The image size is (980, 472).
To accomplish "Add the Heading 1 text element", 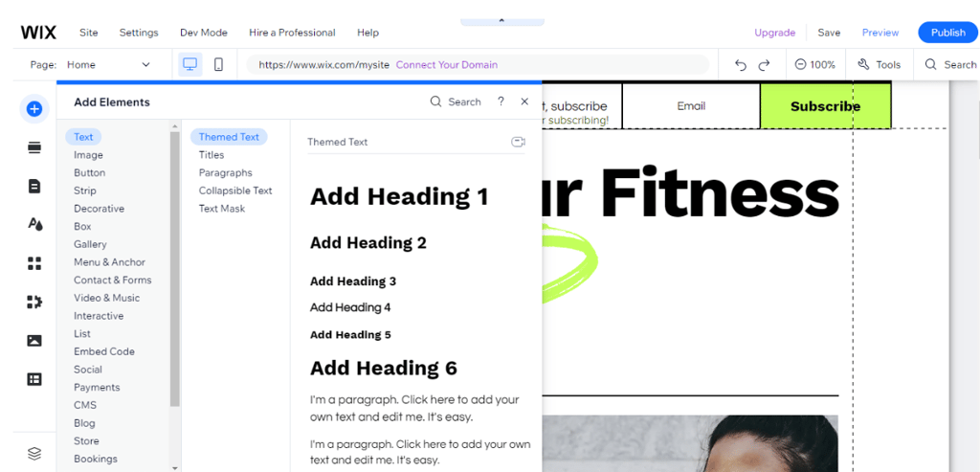I will 399,196.
